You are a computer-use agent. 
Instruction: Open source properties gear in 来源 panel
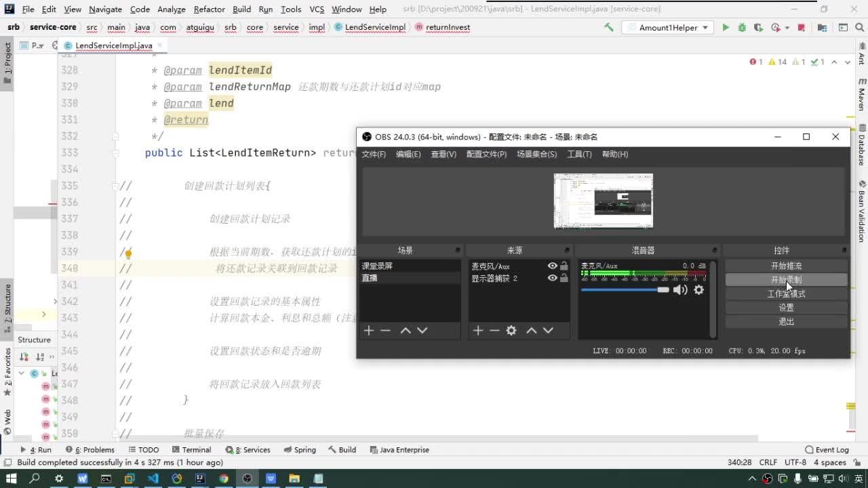(511, 330)
